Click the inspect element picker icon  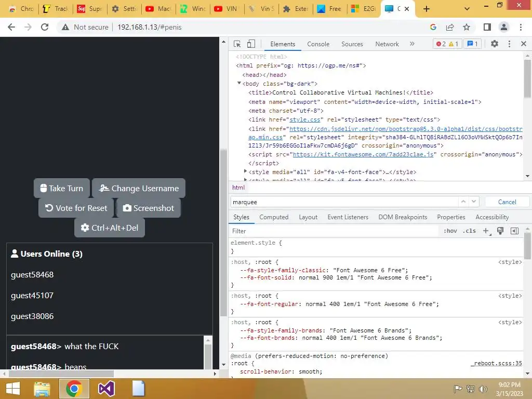point(237,44)
